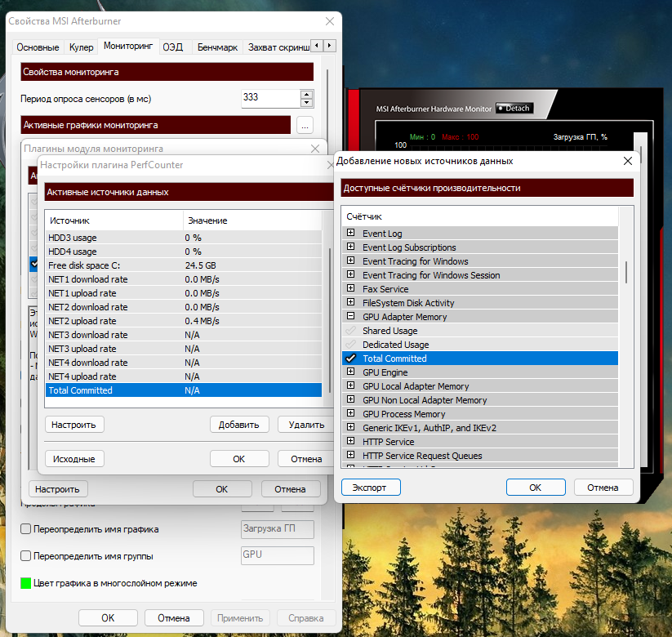
Task: Select the Мониторинг tab
Action: point(128,46)
